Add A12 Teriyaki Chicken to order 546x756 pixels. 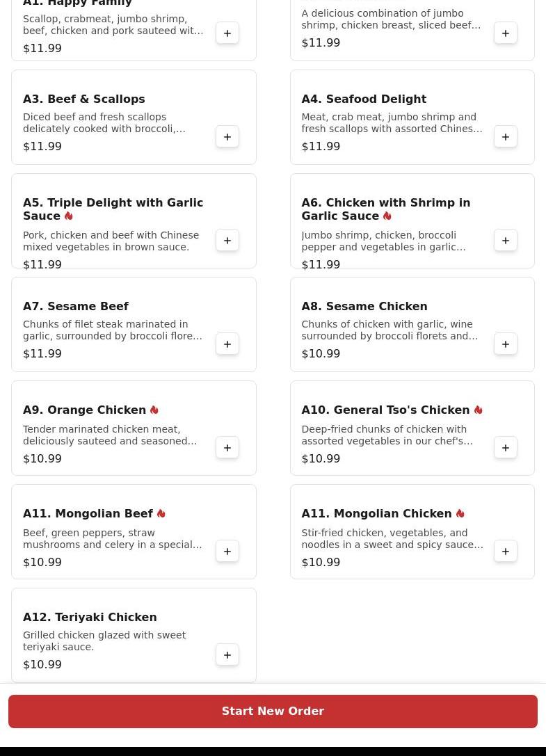[227, 655]
